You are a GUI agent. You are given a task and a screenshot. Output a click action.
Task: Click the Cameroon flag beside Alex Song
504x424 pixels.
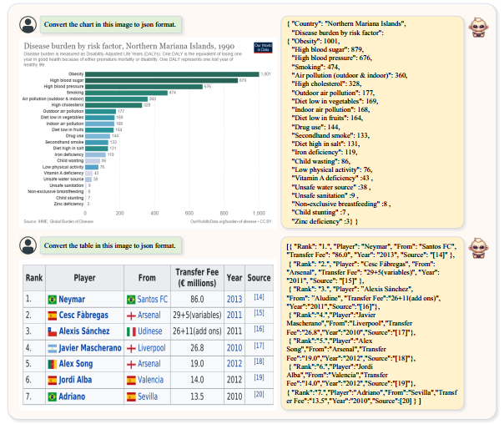tap(52, 364)
